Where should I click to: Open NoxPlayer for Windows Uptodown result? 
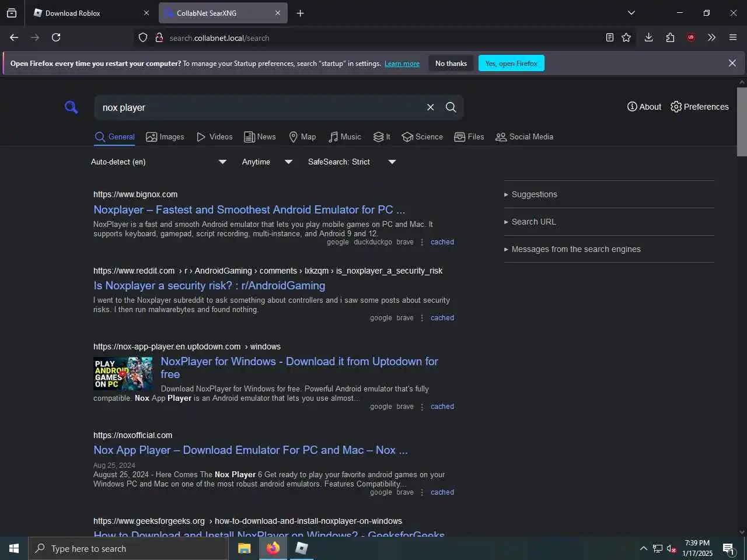(299, 367)
